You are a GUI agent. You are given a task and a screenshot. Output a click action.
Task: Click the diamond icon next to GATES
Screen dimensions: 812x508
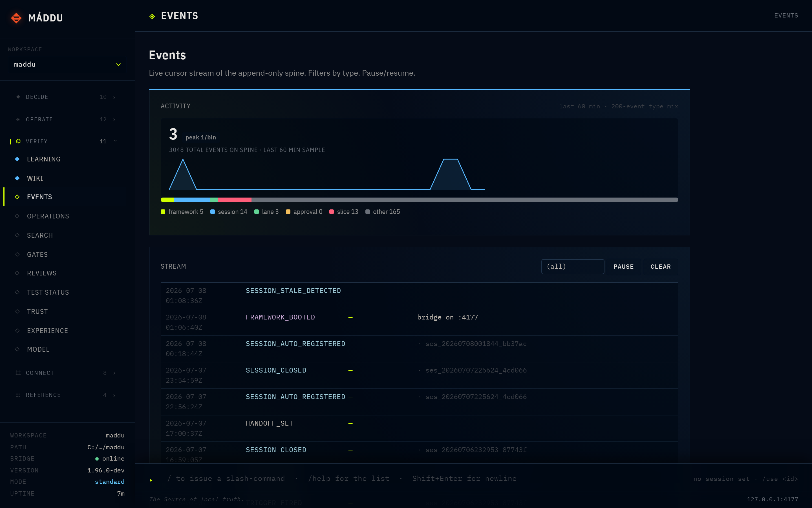pos(17,254)
